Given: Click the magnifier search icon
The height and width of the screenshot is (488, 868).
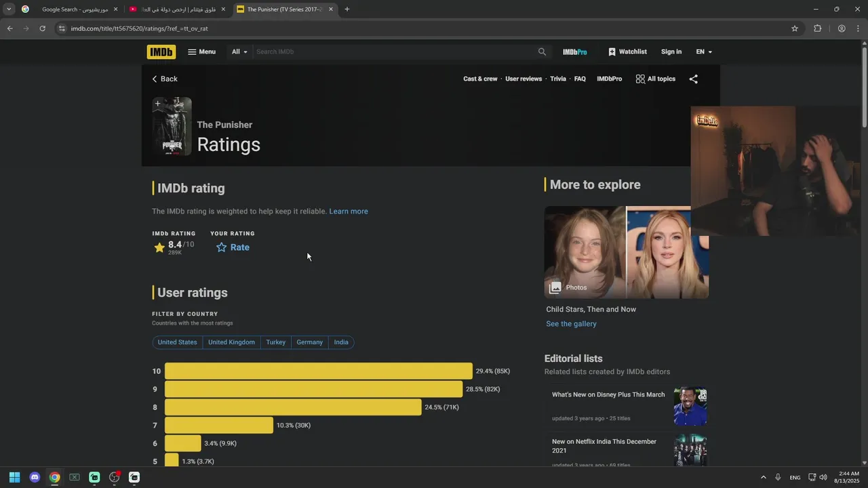Looking at the screenshot, I should [x=542, y=52].
